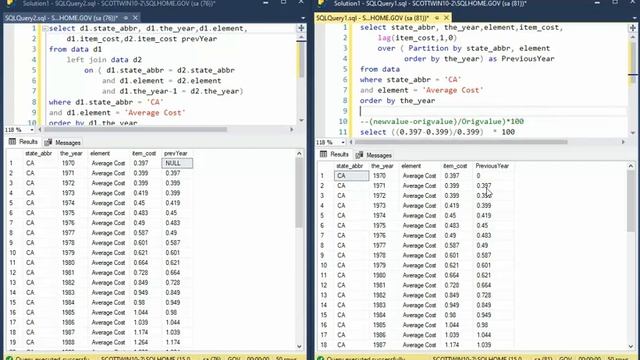This screenshot has height=360, width=640.
Task: Select row 1 CA cell in right results
Action: [x=351, y=176]
